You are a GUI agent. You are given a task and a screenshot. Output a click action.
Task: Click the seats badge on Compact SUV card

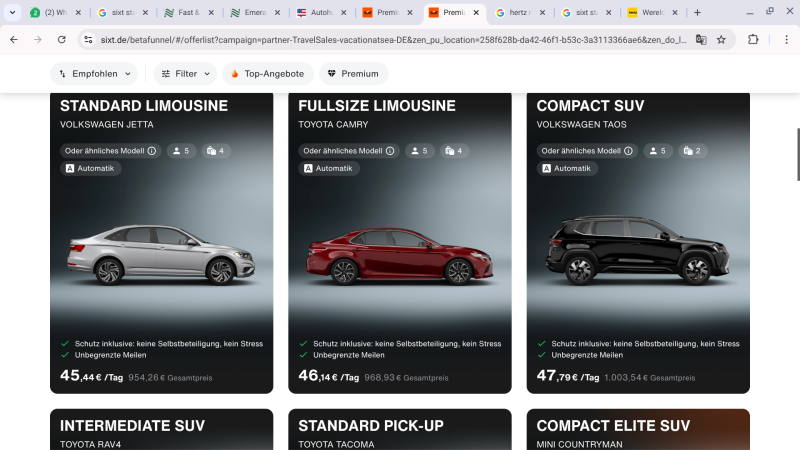[x=658, y=151]
